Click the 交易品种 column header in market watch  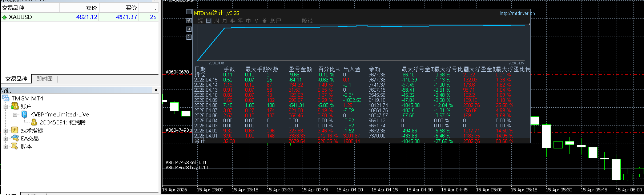[30, 8]
